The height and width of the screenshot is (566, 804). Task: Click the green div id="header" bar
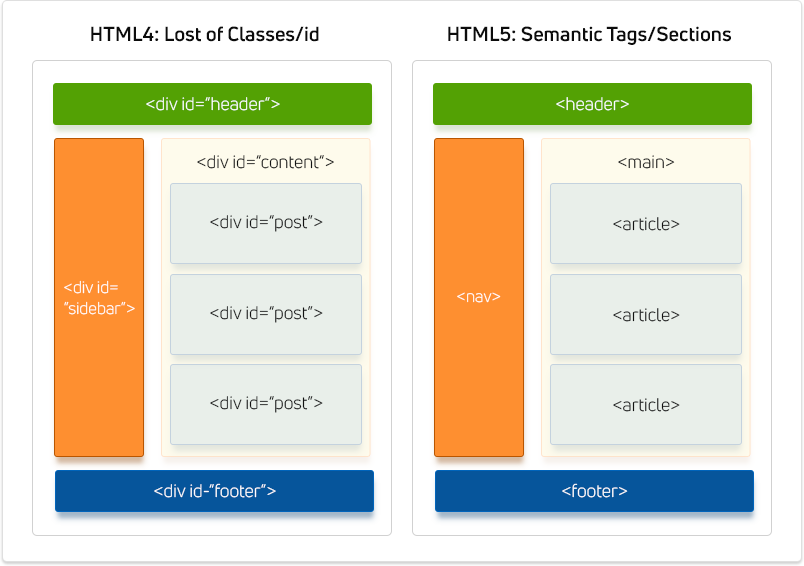click(x=212, y=104)
